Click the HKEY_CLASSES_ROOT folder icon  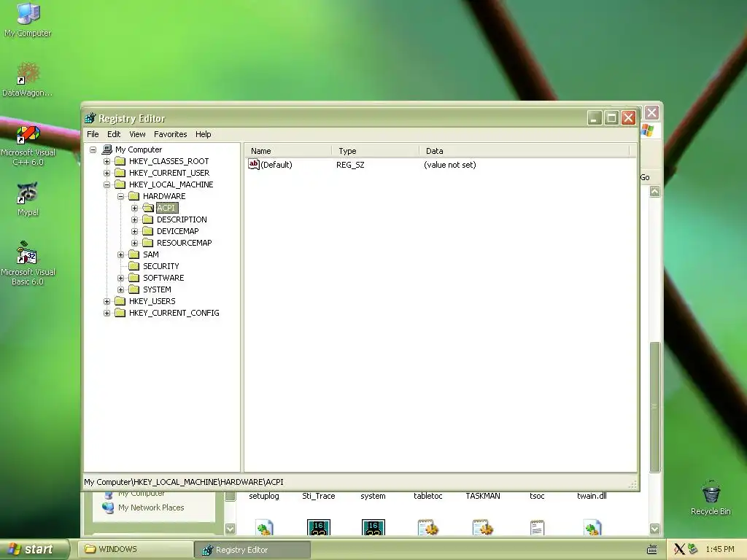tap(120, 161)
